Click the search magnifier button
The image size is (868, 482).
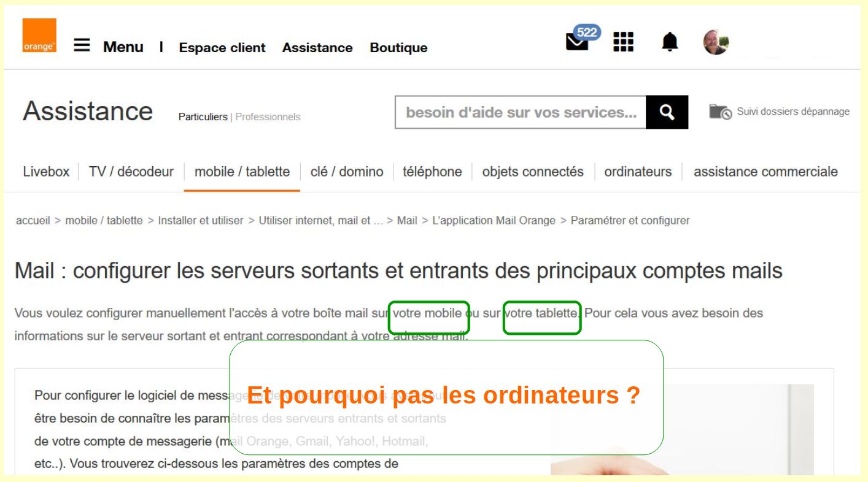[667, 112]
